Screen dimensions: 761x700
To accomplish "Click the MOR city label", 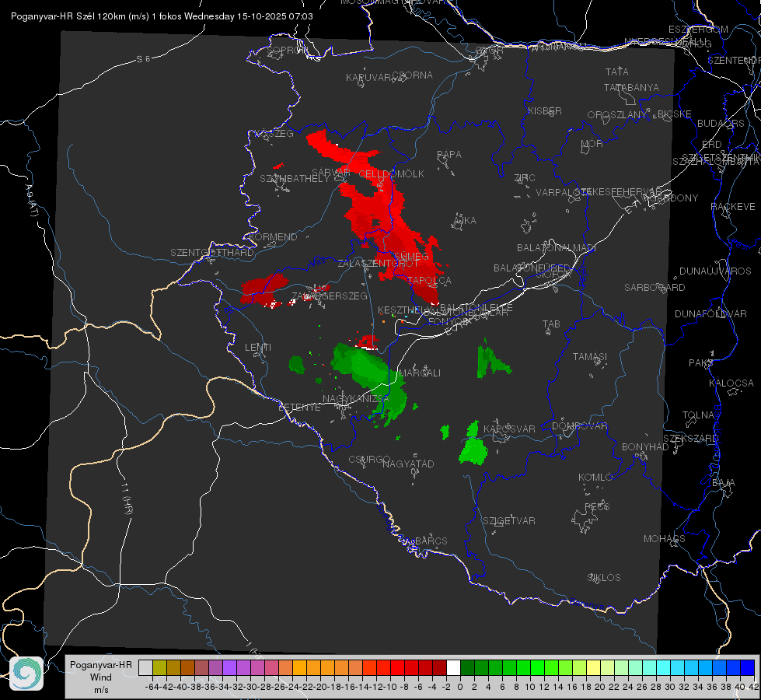I will [592, 143].
